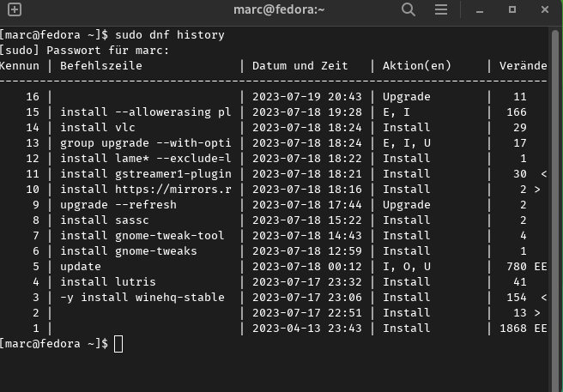Maximize the terminal window

512,9
